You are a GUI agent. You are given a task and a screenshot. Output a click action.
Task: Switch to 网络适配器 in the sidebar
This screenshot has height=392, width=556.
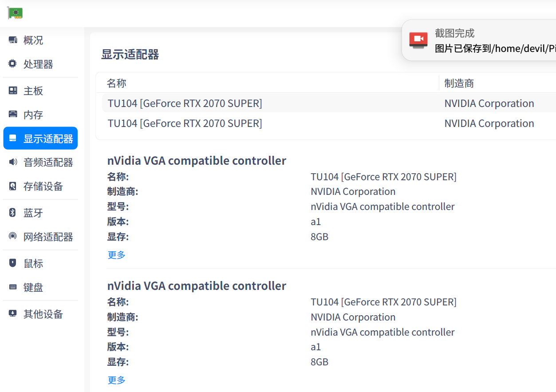40,237
